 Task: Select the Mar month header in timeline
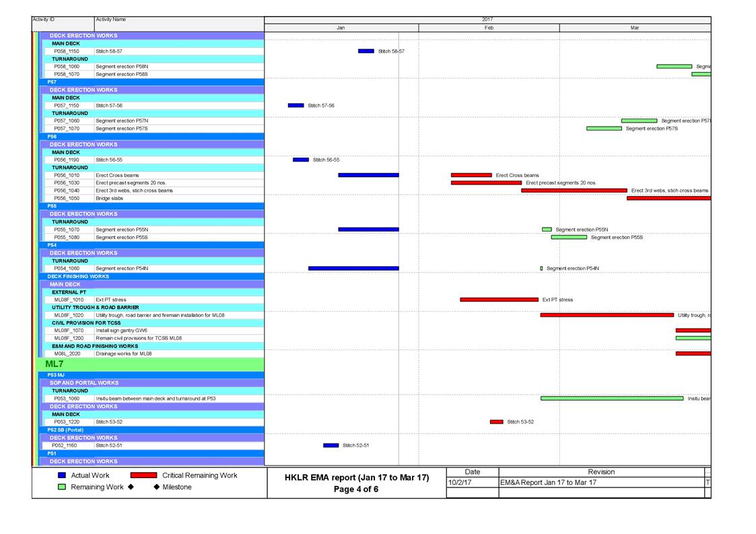634,28
